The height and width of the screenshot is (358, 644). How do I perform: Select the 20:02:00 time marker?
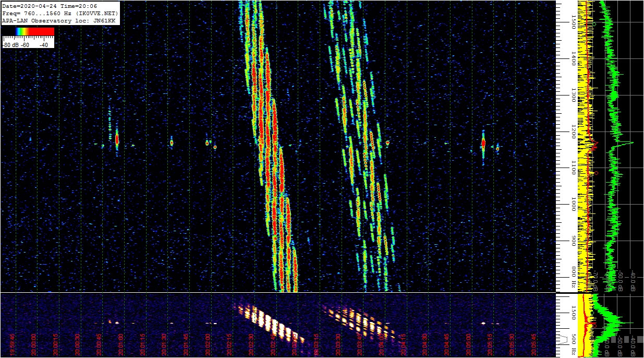click(209, 344)
